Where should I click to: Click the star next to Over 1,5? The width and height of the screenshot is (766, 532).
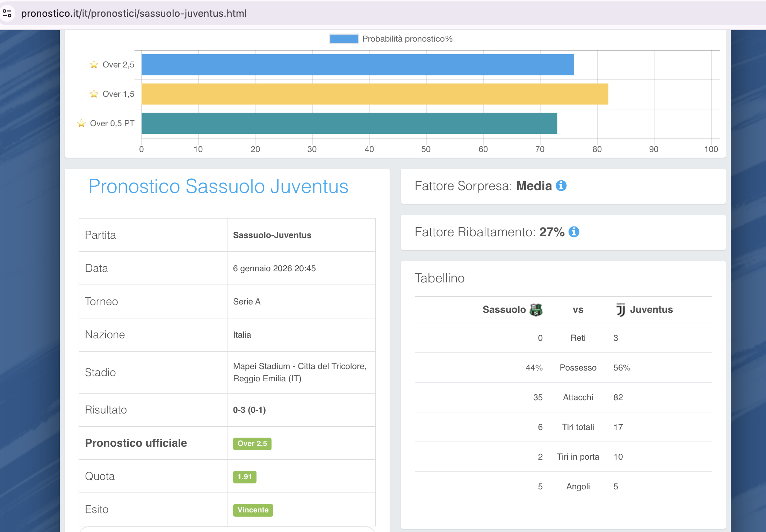(94, 94)
